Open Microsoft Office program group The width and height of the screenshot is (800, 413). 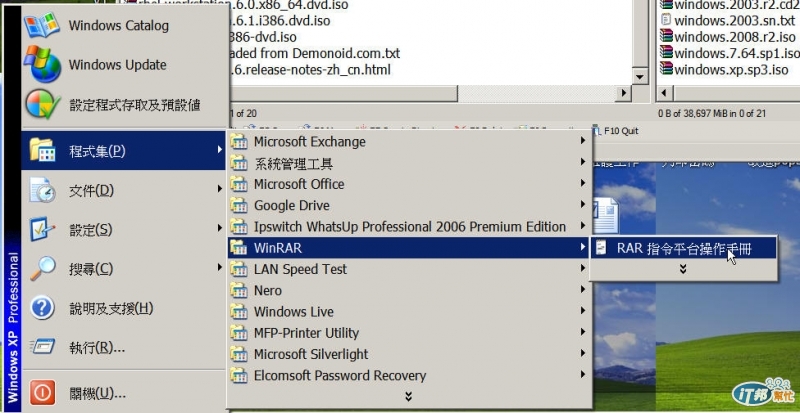[410, 184]
